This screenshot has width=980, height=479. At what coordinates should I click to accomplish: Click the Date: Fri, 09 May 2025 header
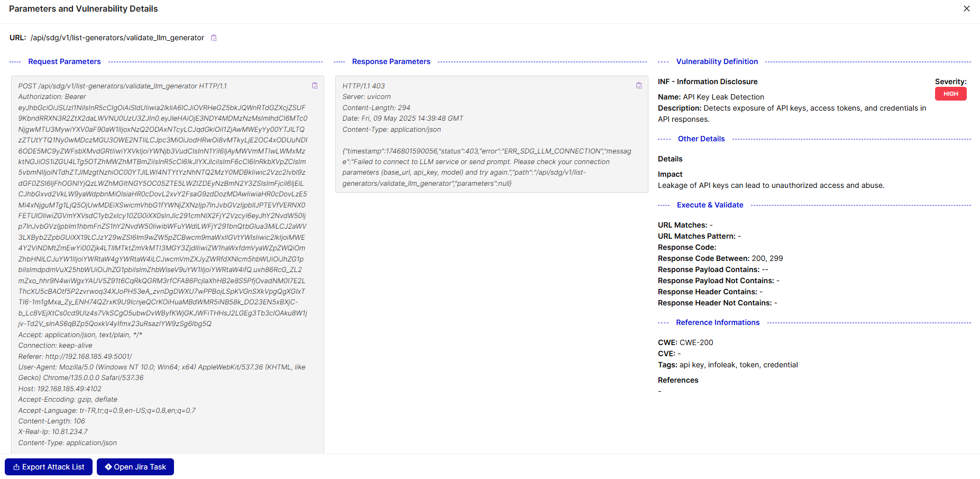tap(402, 119)
